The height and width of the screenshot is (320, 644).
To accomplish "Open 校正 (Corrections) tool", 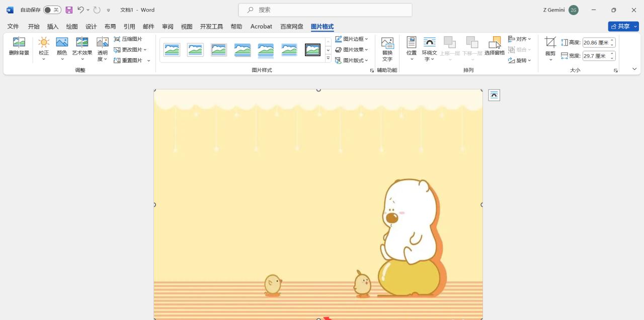I will [x=44, y=48].
